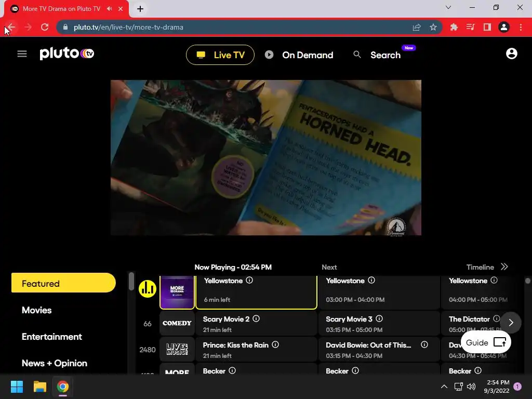Image resolution: width=532 pixels, height=399 pixels.
Task: Open network settings in system tray
Action: (x=459, y=387)
